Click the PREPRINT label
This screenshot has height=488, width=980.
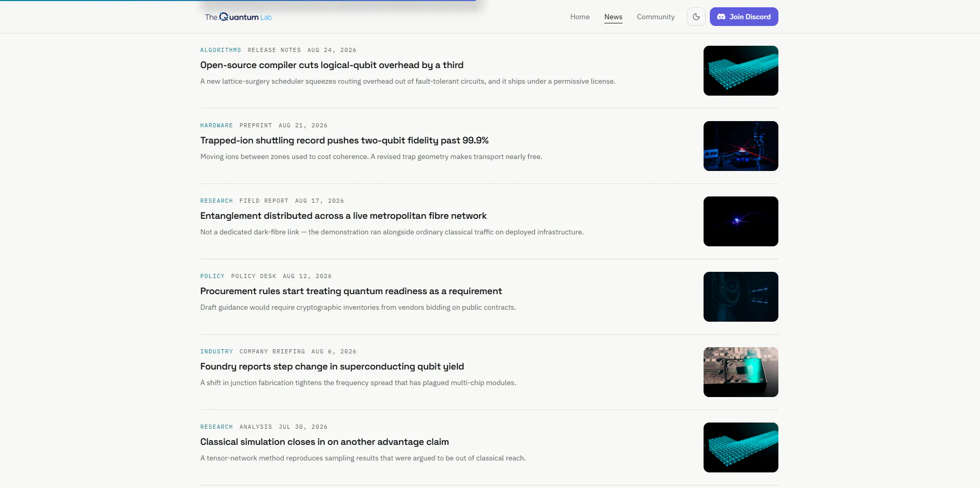point(256,126)
